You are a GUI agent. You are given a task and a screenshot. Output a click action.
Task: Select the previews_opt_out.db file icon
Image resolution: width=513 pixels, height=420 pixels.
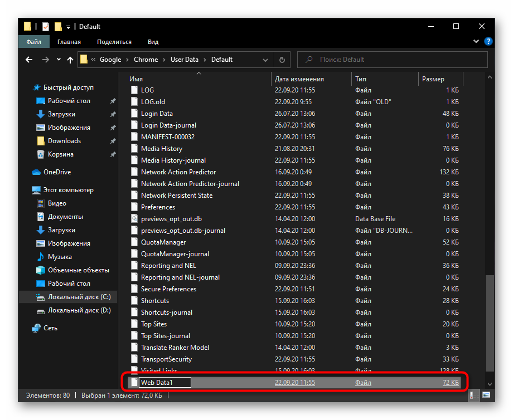click(x=134, y=219)
